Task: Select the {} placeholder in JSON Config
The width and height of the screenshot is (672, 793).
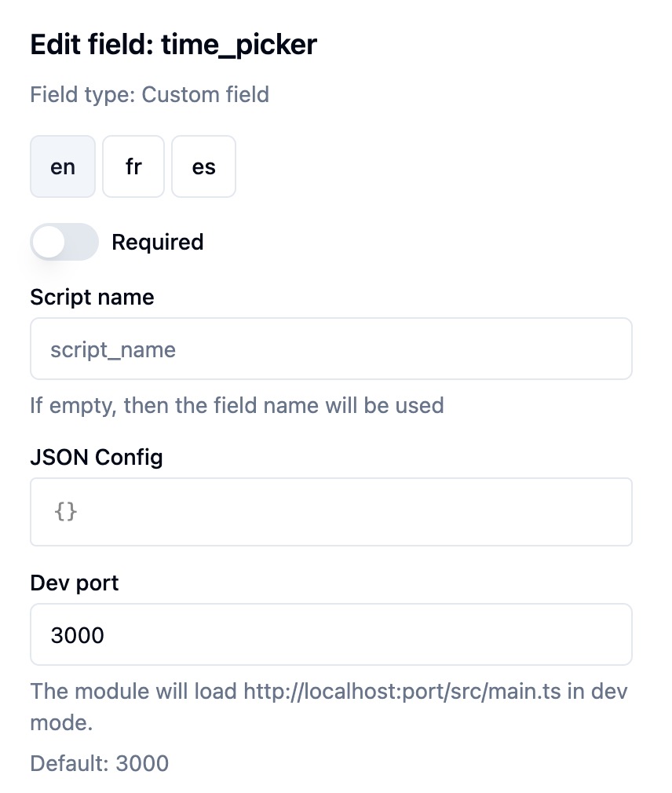Action: (68, 512)
